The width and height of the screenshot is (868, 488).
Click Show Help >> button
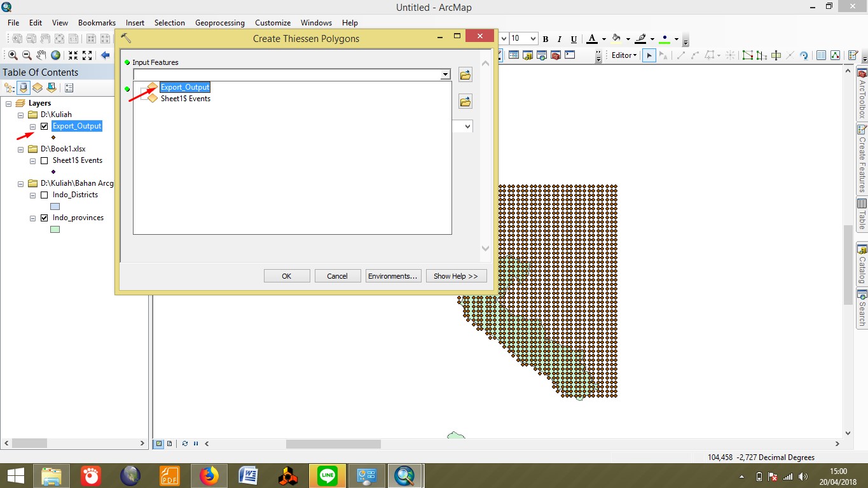click(x=456, y=276)
